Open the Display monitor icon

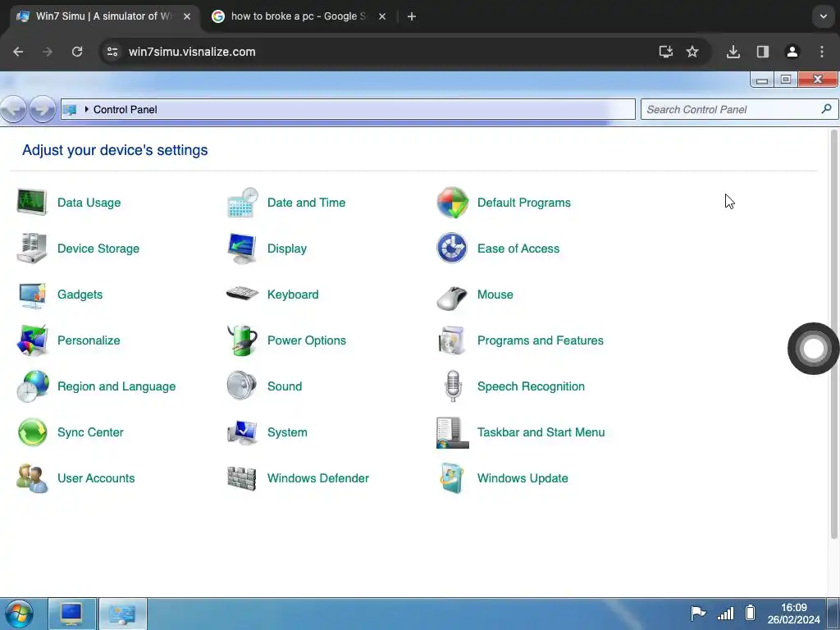point(242,248)
